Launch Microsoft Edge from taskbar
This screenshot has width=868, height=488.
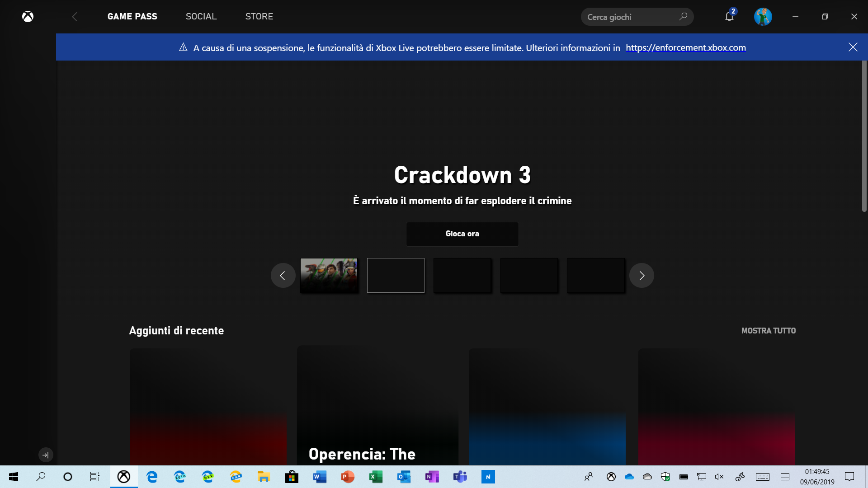click(152, 477)
